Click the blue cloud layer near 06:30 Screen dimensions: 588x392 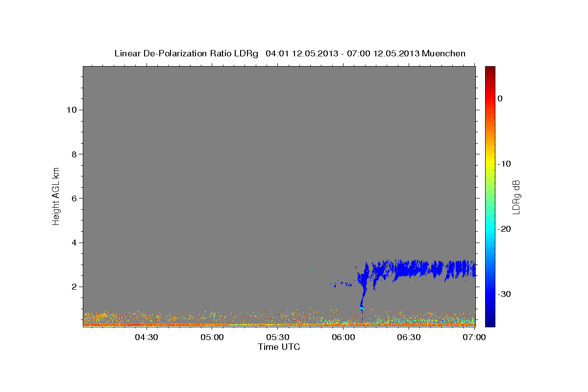[x=409, y=269]
